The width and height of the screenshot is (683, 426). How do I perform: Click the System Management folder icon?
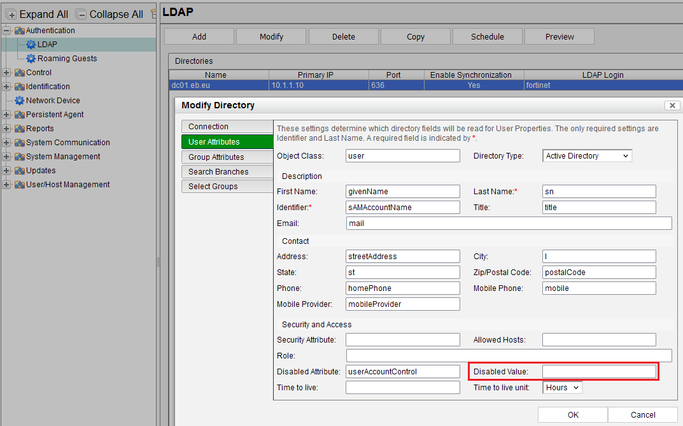point(19,157)
